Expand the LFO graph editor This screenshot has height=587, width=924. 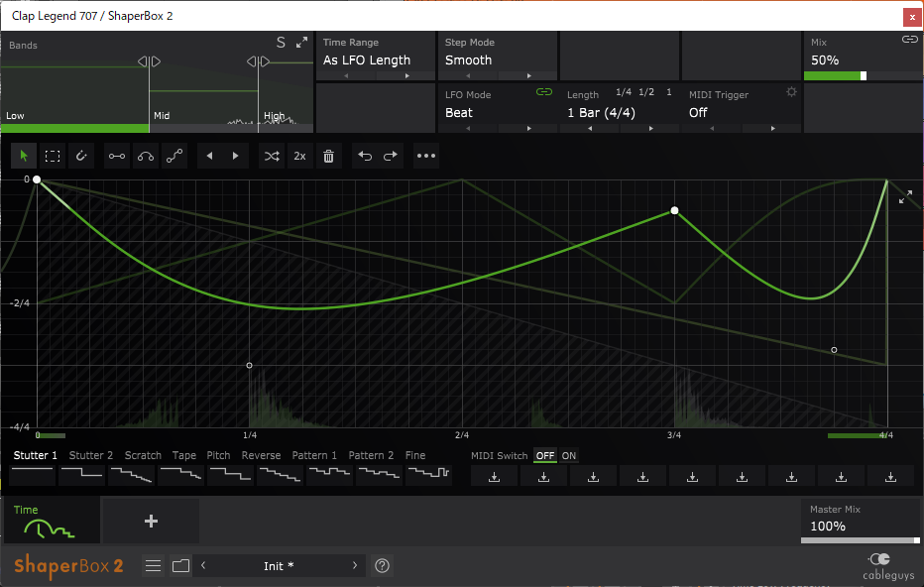tap(905, 197)
